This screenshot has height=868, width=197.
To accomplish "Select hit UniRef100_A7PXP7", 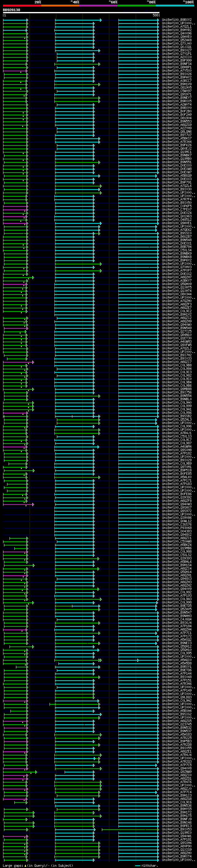I will pyautogui.click(x=177, y=270).
